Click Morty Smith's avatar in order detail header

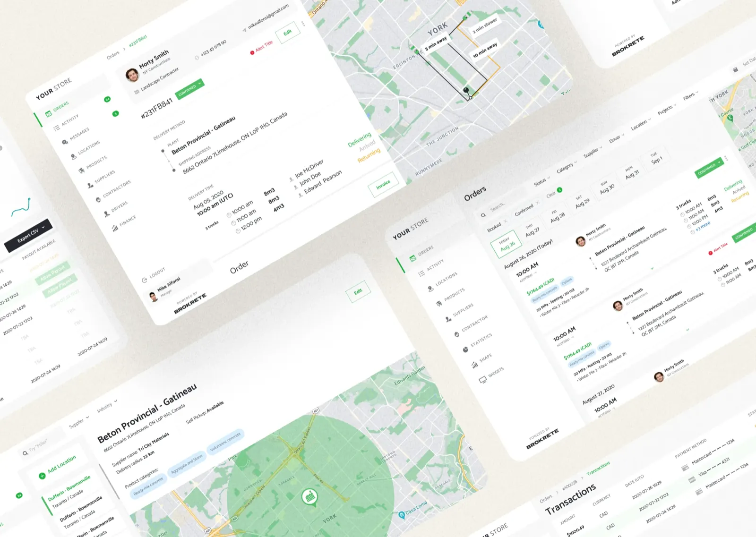tap(132, 75)
